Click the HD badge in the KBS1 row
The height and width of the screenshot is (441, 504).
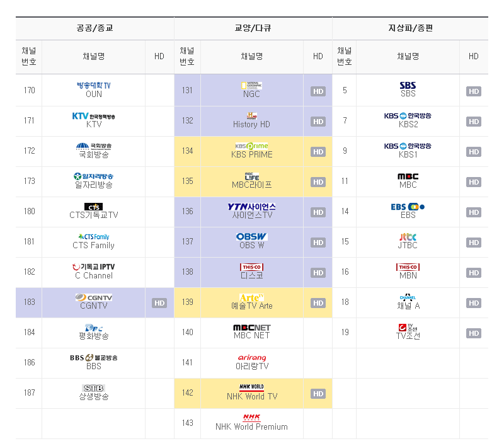pyautogui.click(x=474, y=152)
